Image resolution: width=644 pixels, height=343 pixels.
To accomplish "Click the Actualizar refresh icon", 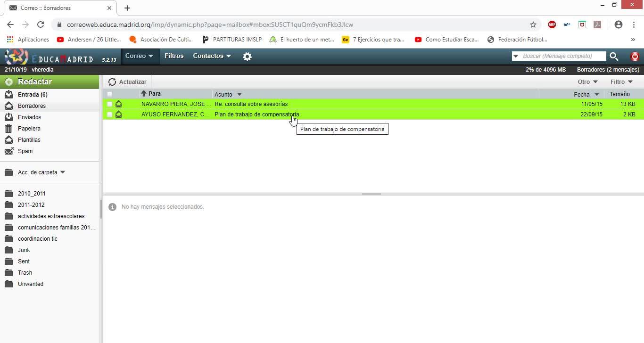I will (112, 82).
